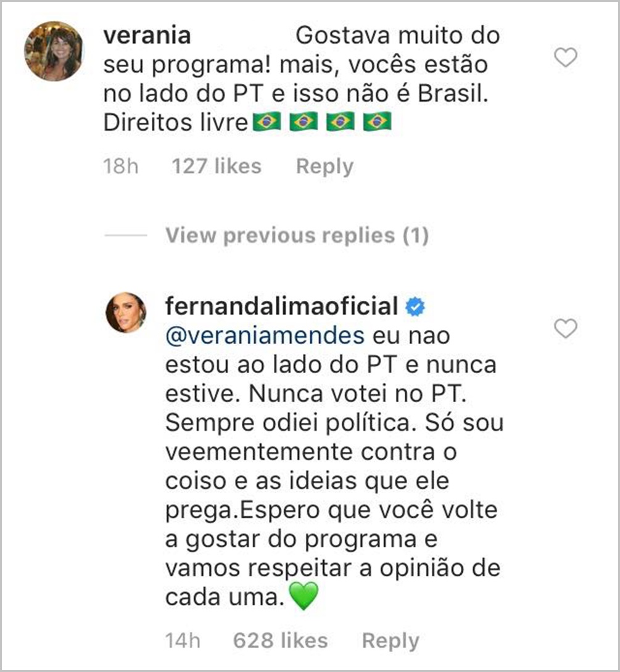Open the @veraniamendes mention link

(264, 334)
